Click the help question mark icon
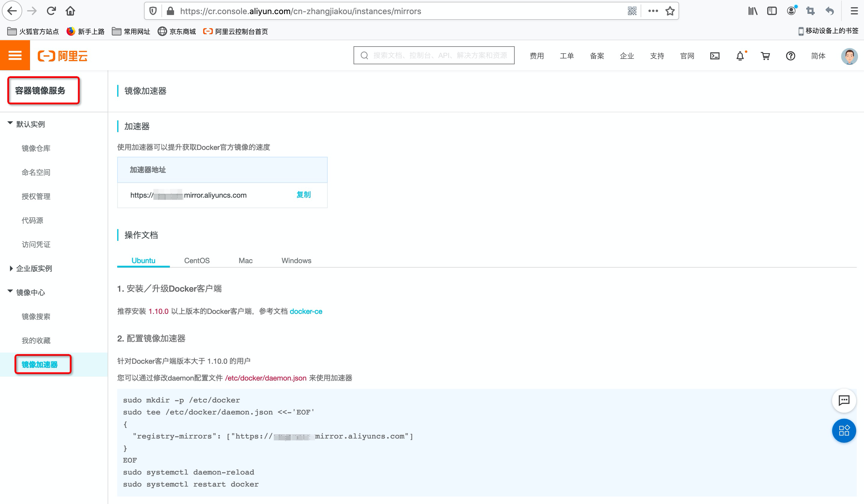Image resolution: width=864 pixels, height=504 pixels. click(790, 56)
